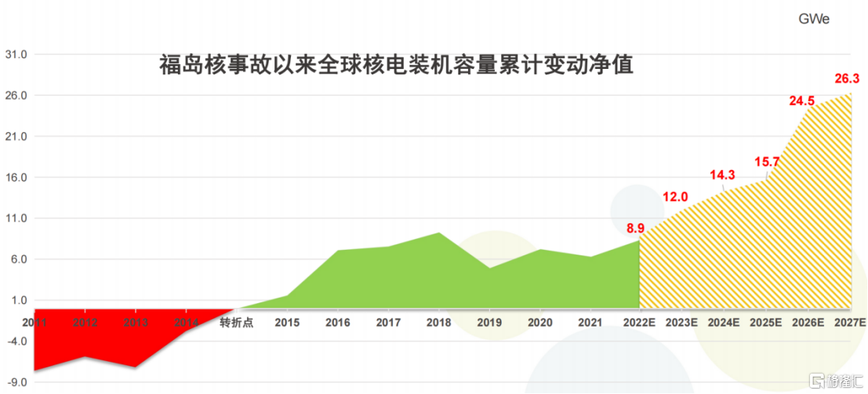This screenshot has height=394, width=868.
Task: Click the 31.0 y-axis label
Action: pos(16,55)
